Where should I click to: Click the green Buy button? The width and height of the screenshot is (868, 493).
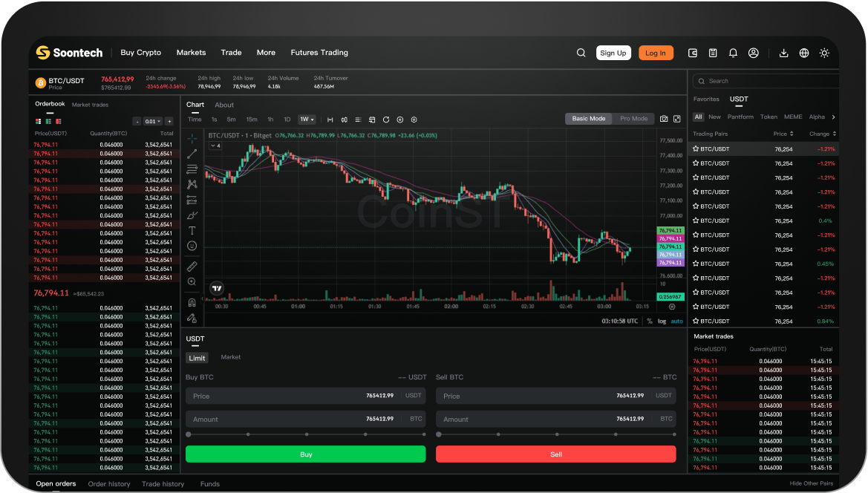pyautogui.click(x=306, y=454)
